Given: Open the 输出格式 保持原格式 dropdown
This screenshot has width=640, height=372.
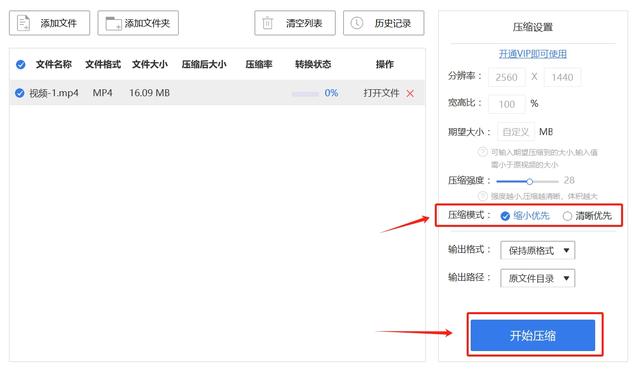Looking at the screenshot, I should coord(538,250).
